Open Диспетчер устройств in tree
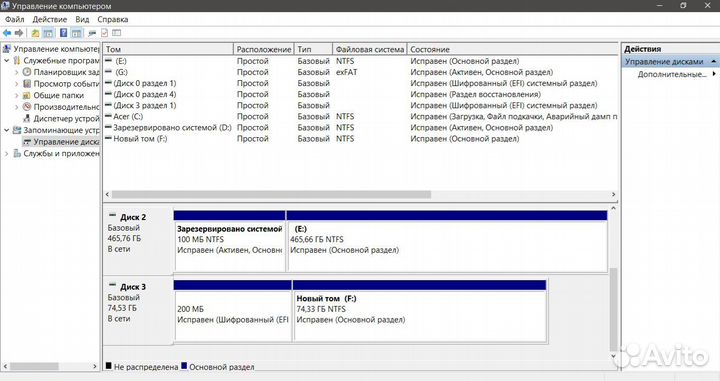720x381 pixels. tap(61, 118)
